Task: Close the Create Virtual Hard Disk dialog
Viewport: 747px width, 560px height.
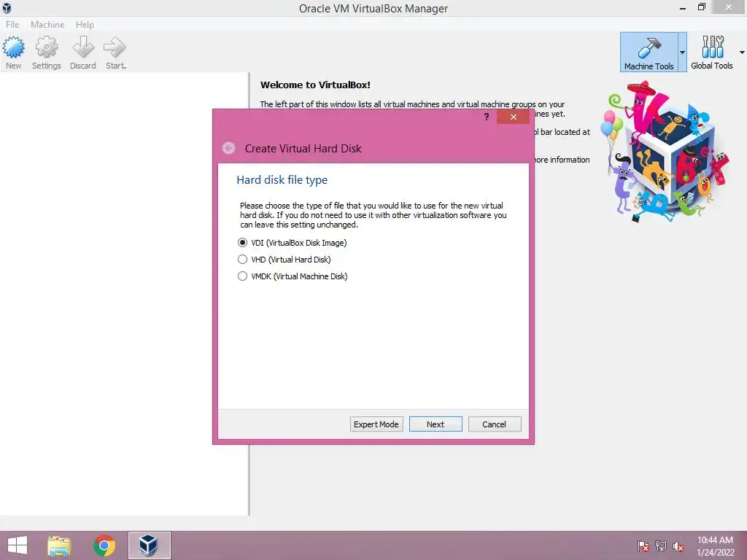Action: [513, 117]
